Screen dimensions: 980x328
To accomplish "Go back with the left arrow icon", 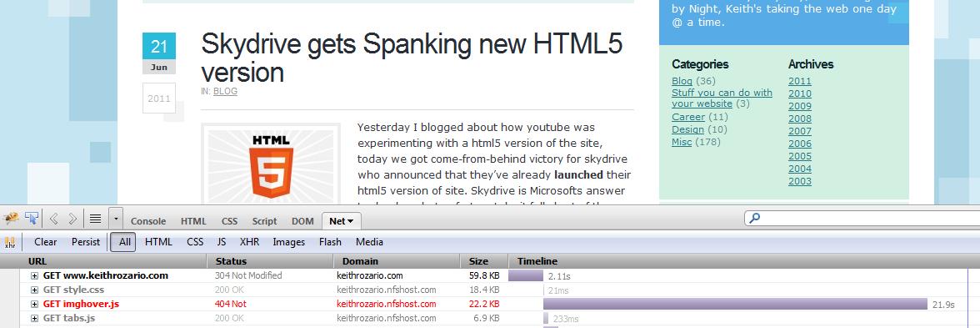I will point(53,219).
